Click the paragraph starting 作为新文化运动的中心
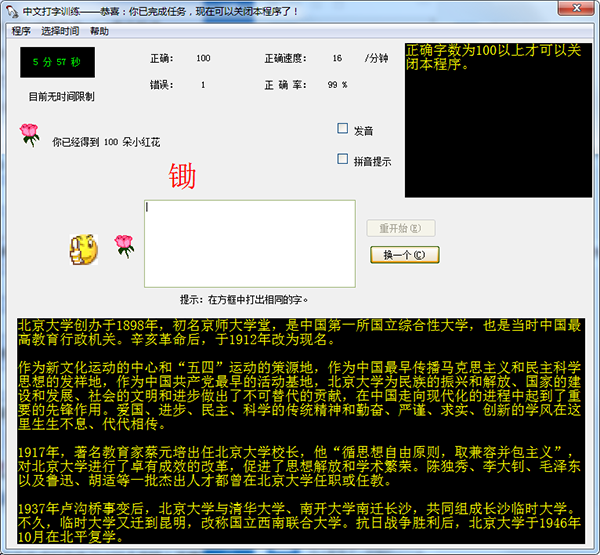Image resolution: width=600 pixels, height=555 pixels. (300, 396)
